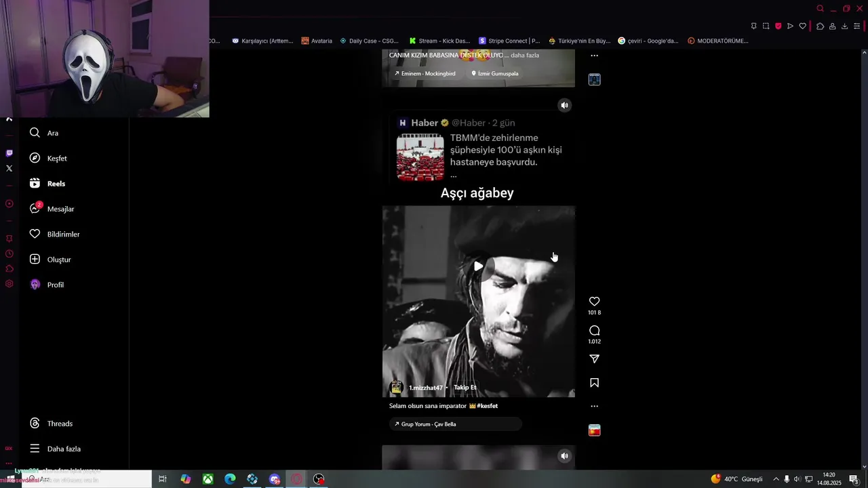This screenshot has width=868, height=488.
Task: Open browser sidebar settings gear
Action: click(9, 284)
